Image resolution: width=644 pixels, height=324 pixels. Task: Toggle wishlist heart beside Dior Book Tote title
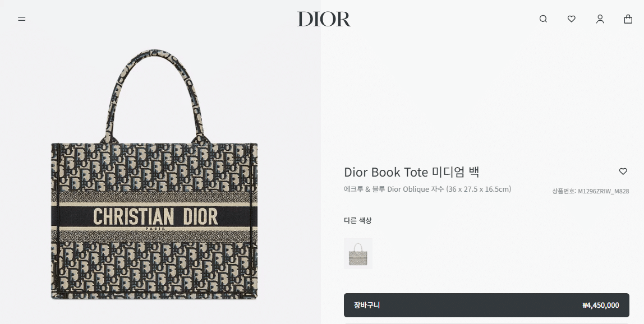[623, 171]
